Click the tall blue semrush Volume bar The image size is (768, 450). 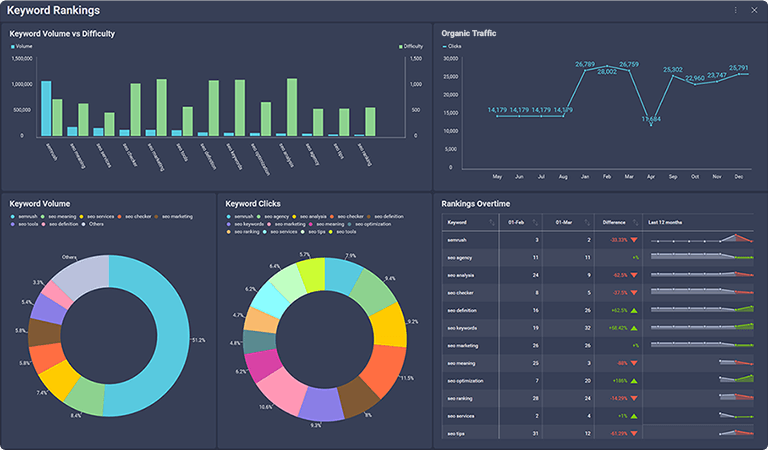[46, 109]
